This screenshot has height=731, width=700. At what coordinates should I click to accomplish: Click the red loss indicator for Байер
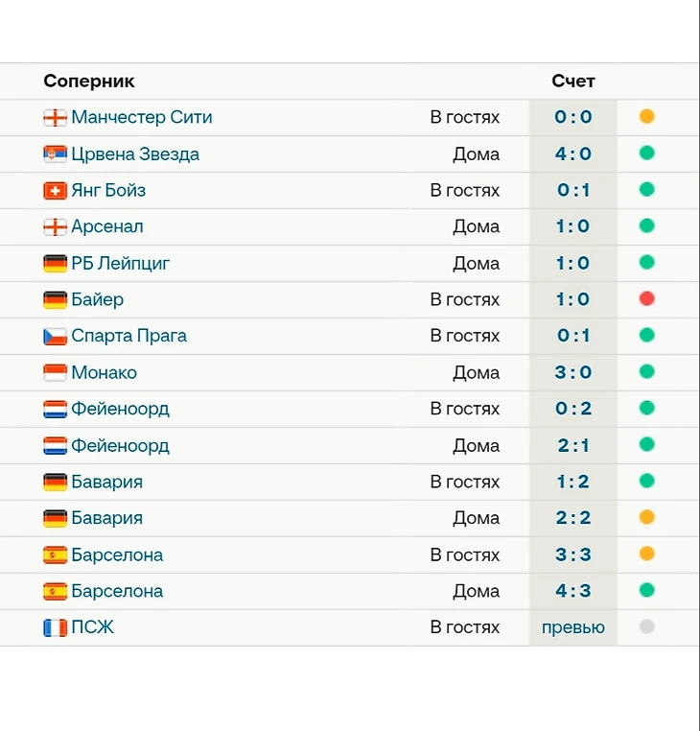(647, 298)
